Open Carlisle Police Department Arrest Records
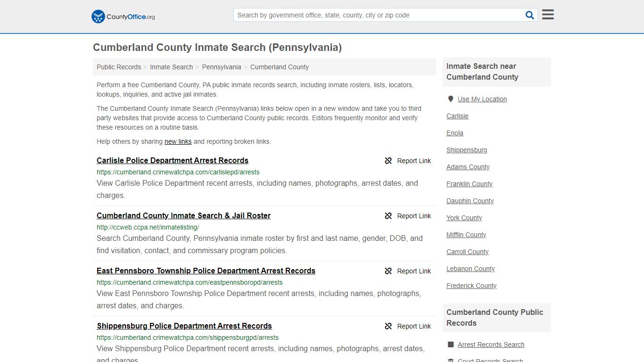This screenshot has width=644, height=362. pos(173,160)
